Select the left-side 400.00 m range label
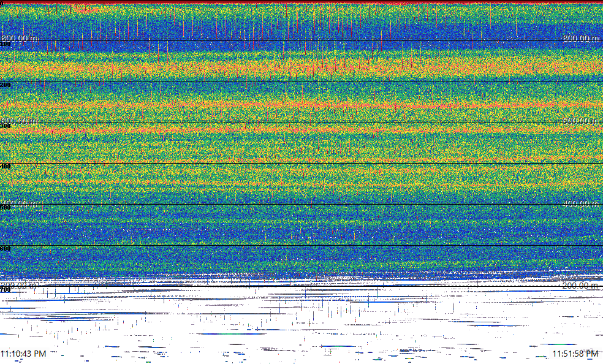Screen dimensions: 603x364 tap(19, 203)
